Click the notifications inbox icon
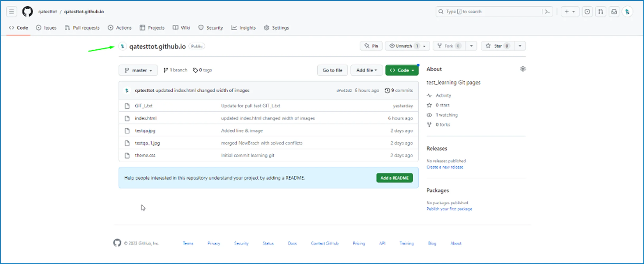Viewport: 644px width, 264px height. point(614,11)
